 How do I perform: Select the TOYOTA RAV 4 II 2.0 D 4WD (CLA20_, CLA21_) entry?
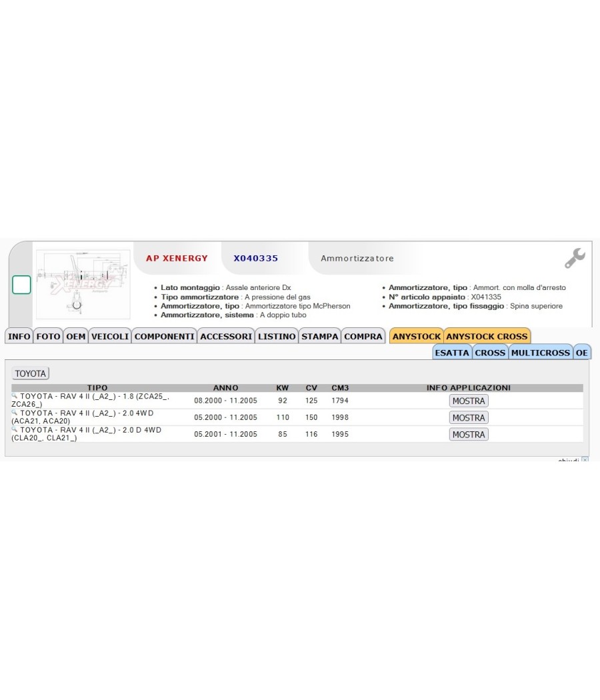click(x=87, y=434)
